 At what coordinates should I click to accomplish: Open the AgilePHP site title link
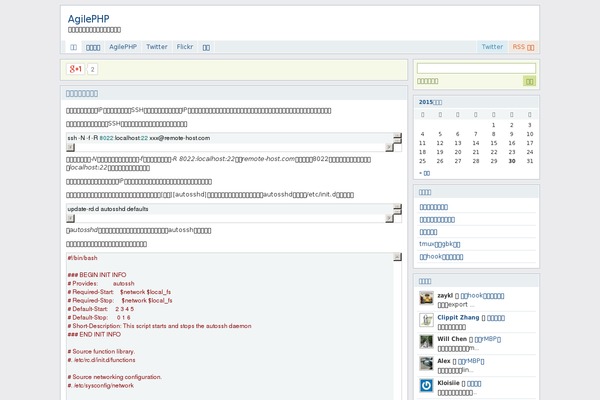[88, 19]
